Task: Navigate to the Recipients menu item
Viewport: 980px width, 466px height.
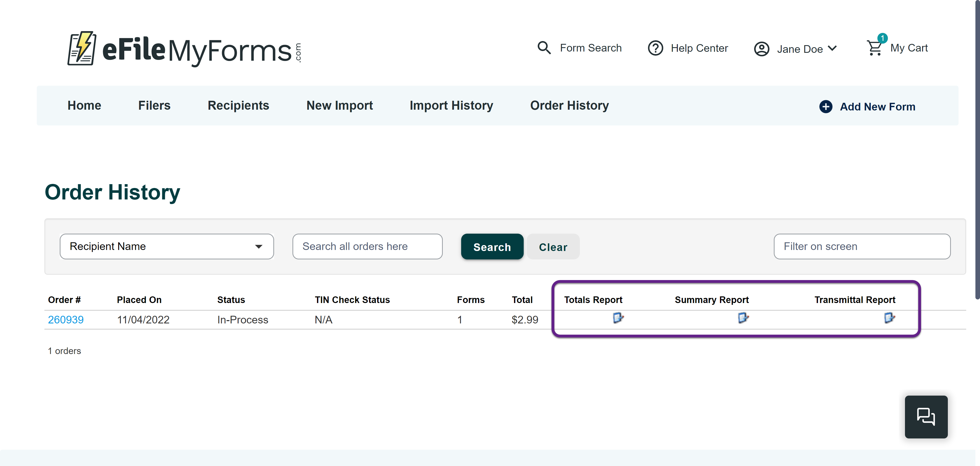Action: 238,105
